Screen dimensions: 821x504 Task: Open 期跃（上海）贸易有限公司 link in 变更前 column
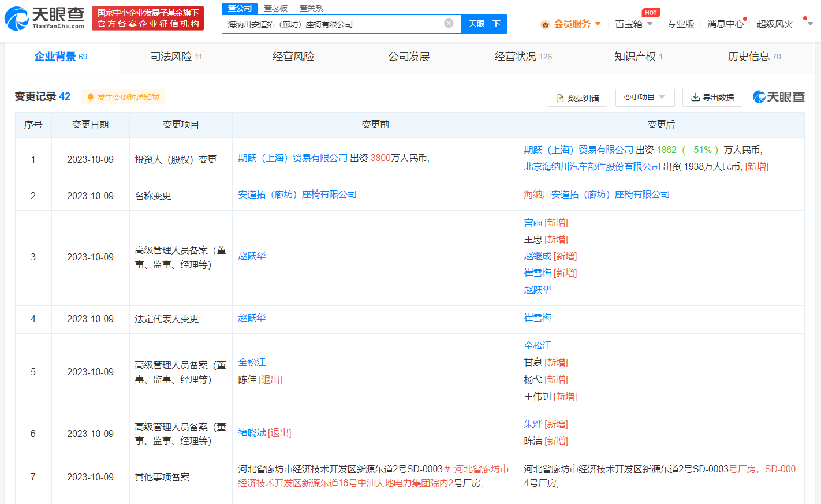(x=293, y=158)
